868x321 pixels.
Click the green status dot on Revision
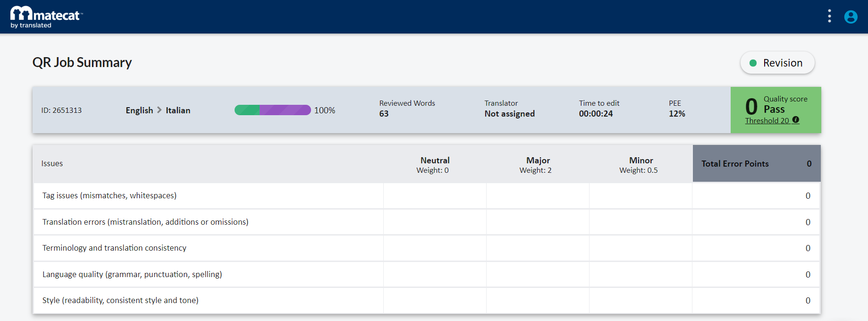[x=753, y=63]
